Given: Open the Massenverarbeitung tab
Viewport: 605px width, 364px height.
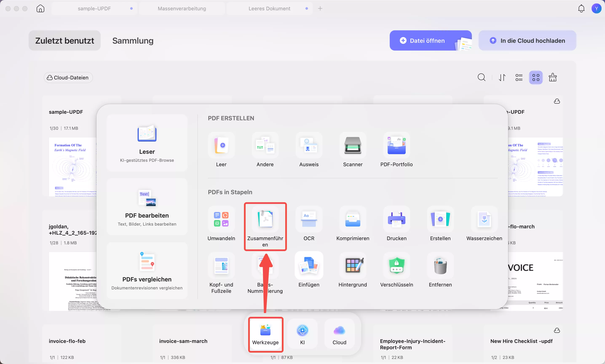Looking at the screenshot, I should pos(182,9).
